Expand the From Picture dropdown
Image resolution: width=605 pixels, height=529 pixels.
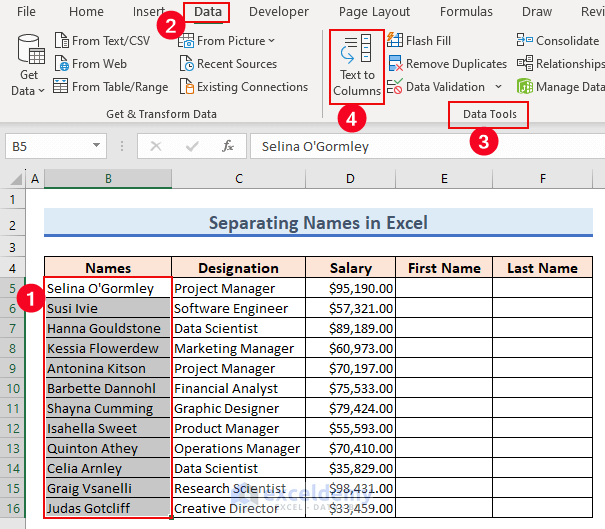coord(272,41)
